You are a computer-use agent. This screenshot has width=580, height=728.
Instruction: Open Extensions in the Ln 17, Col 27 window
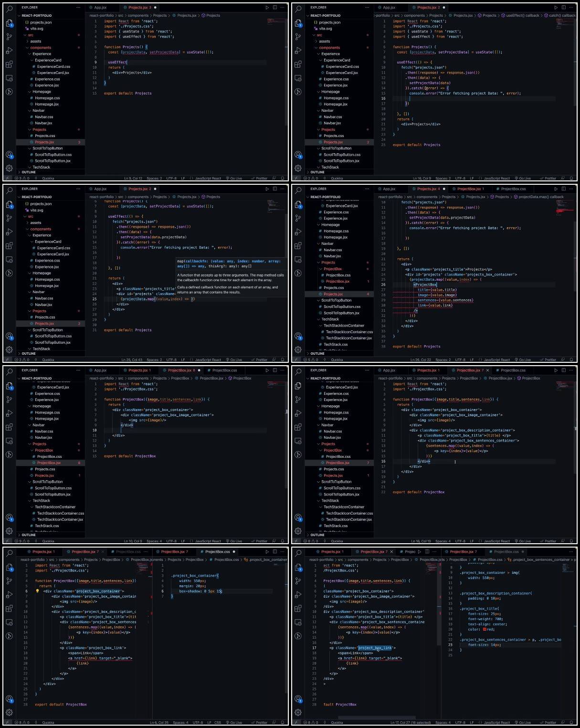click(x=298, y=608)
